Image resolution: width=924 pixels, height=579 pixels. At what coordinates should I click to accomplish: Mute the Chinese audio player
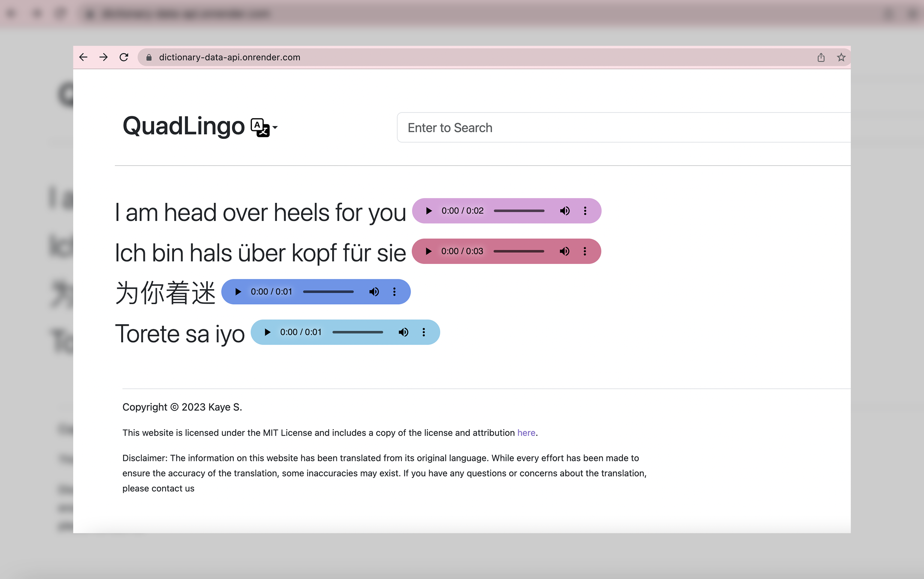[x=374, y=292]
